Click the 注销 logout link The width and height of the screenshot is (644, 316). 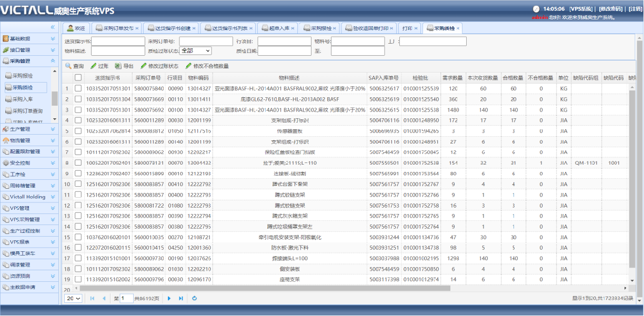click(x=635, y=9)
